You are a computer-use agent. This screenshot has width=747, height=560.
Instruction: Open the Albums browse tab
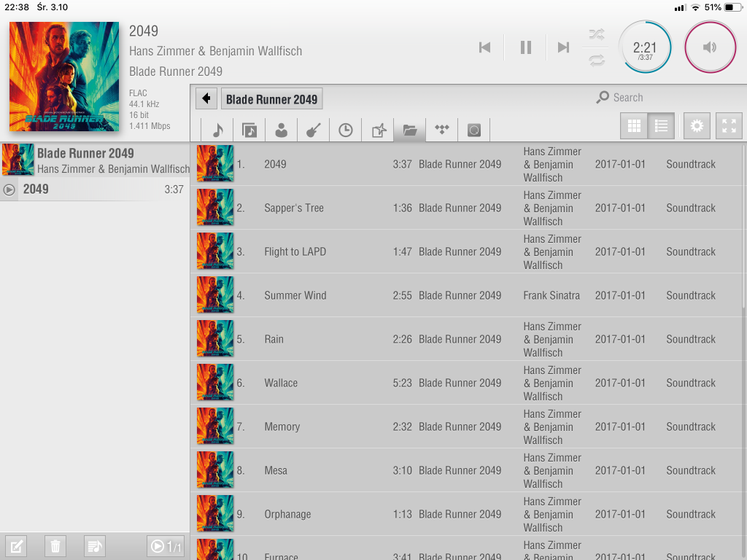[249, 130]
